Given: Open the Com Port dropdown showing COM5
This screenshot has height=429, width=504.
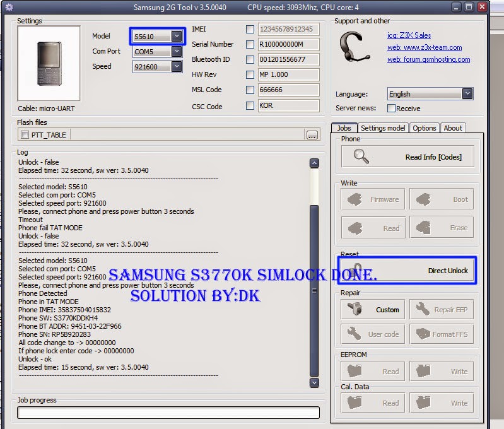Looking at the screenshot, I should tap(158, 52).
